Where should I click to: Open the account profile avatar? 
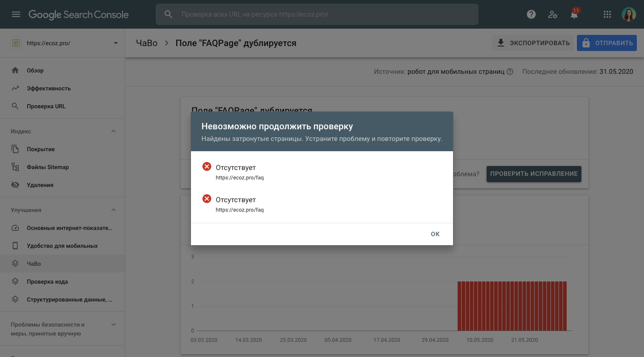click(629, 14)
